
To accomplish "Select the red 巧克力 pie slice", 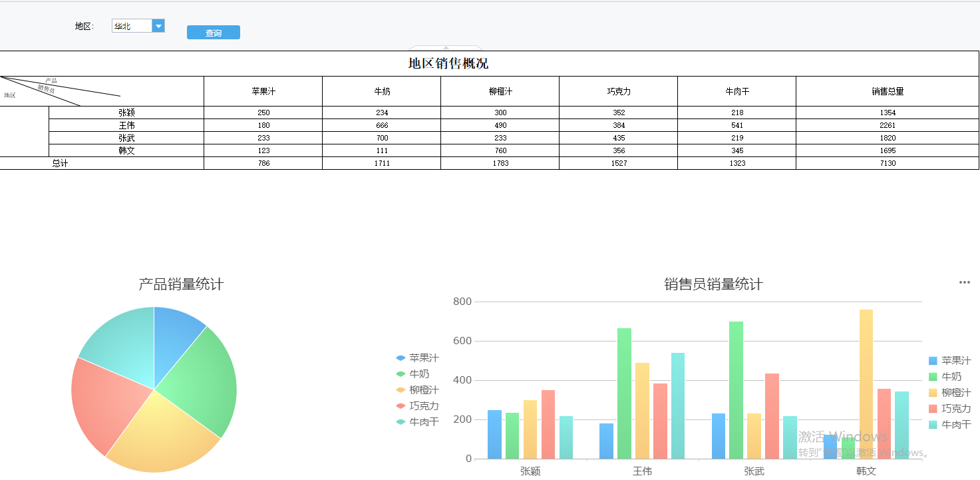I will tap(106, 403).
